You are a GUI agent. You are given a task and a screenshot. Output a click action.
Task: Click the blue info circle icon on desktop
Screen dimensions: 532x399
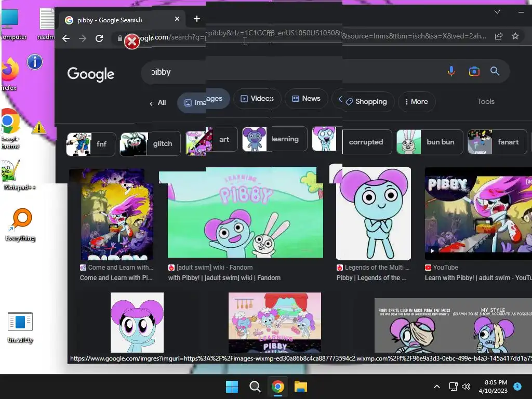[x=35, y=62]
